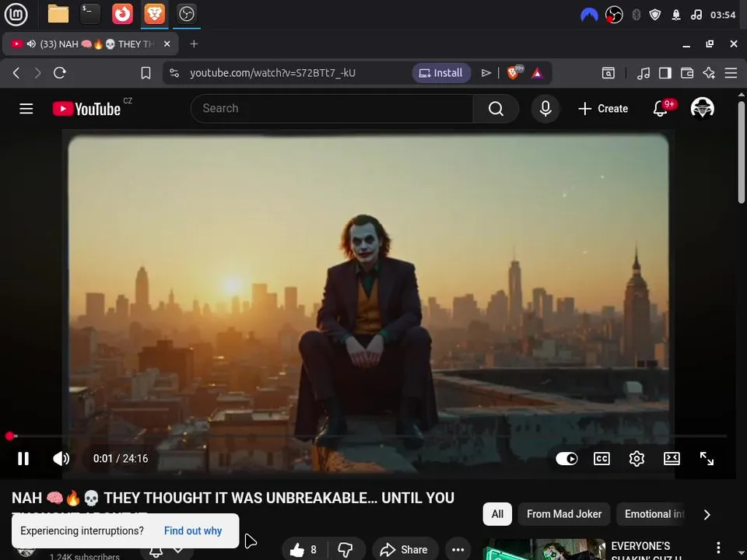The width and height of the screenshot is (747, 560).
Task: Go back to the previous page
Action: 16,73
